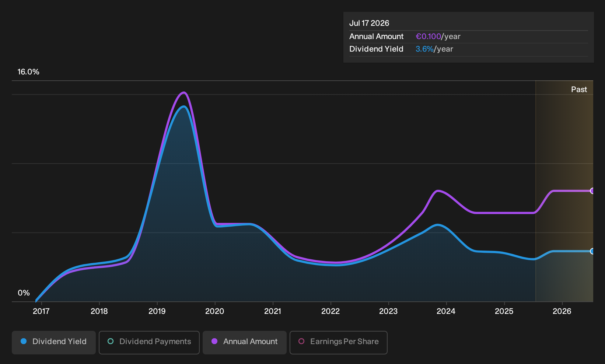
Task: Enable the Earnings Per Share series
Action: click(x=339, y=342)
